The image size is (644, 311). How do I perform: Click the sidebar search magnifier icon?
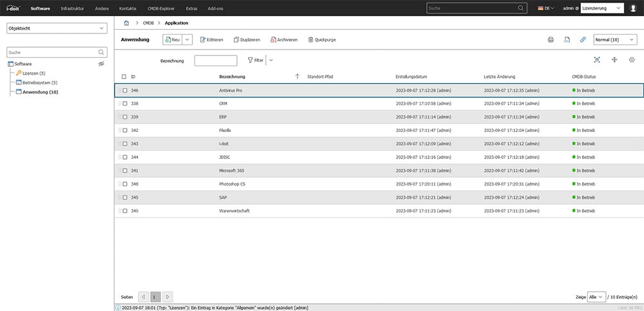point(101,52)
